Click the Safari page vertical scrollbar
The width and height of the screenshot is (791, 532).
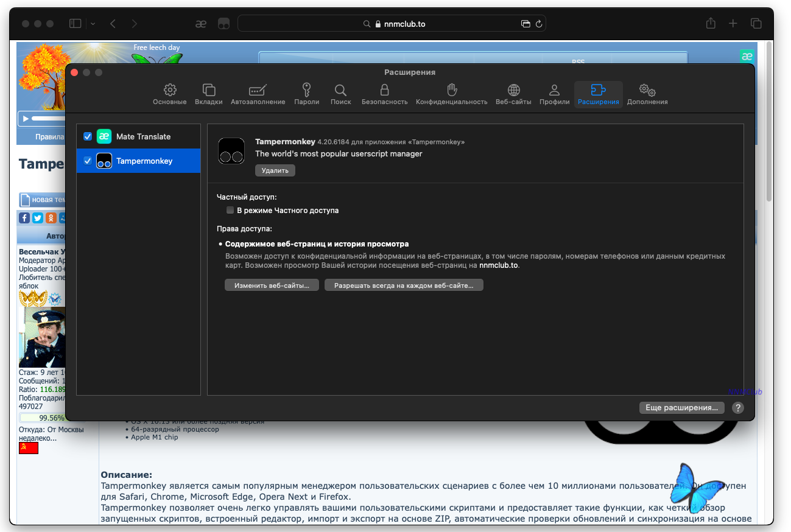[x=769, y=122]
